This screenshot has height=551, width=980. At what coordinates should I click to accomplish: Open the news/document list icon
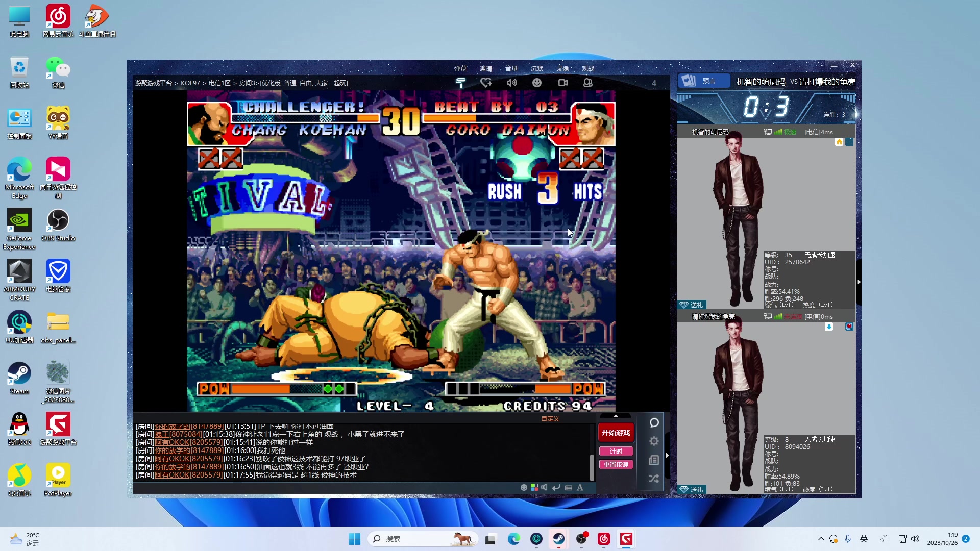click(654, 460)
